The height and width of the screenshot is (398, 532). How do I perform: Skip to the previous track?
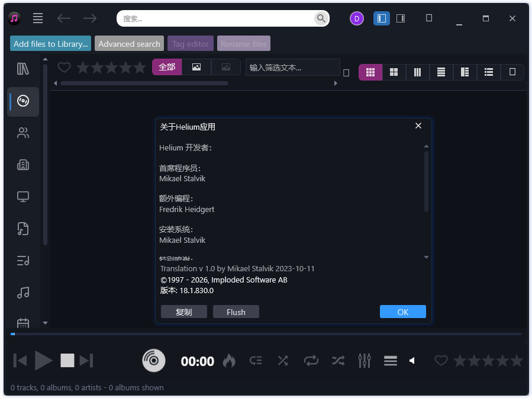20,361
